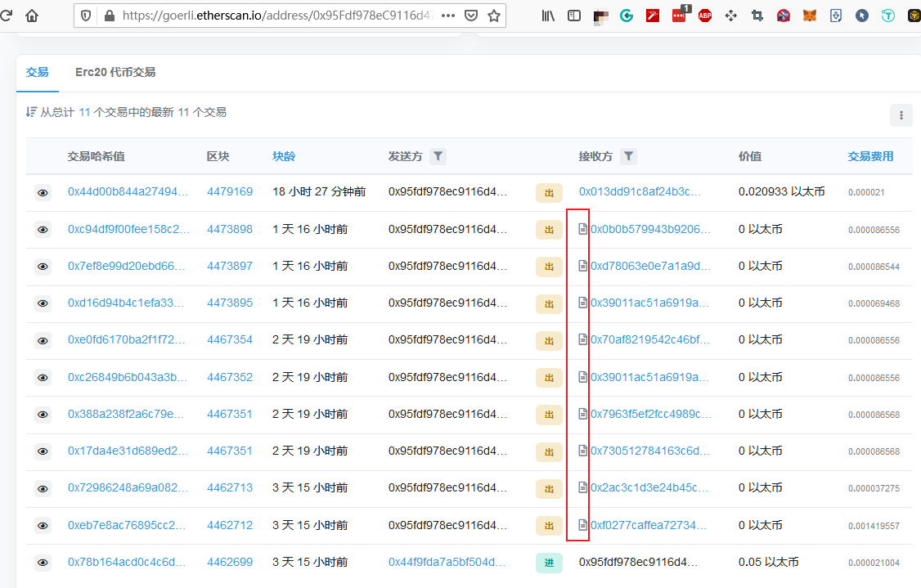Open the Firefox Library toolbar icon
This screenshot has height=588, width=921.
549,15
